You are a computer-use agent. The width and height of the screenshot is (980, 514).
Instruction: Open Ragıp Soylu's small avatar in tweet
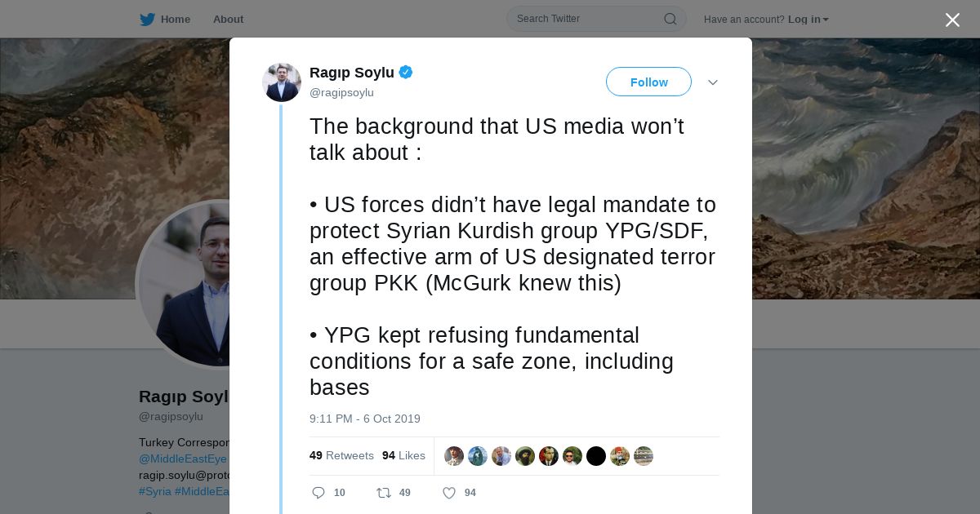(x=282, y=82)
